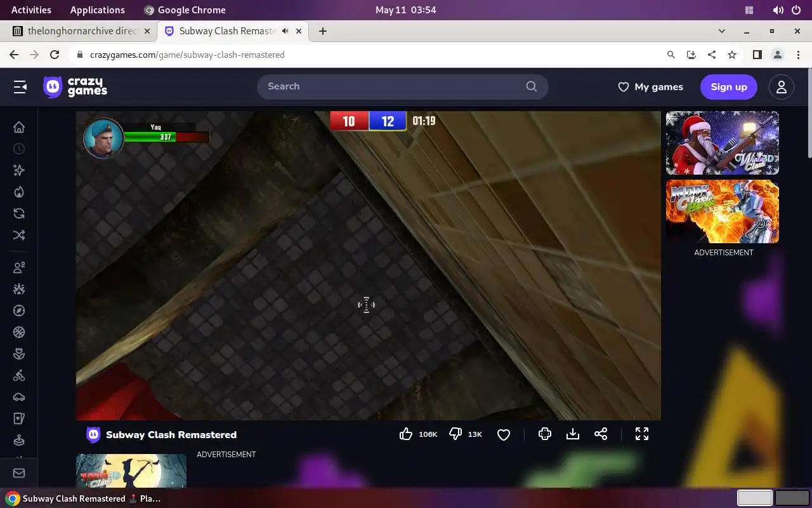Open the CrazyGames logo home link
The image size is (812, 508).
[x=75, y=87]
